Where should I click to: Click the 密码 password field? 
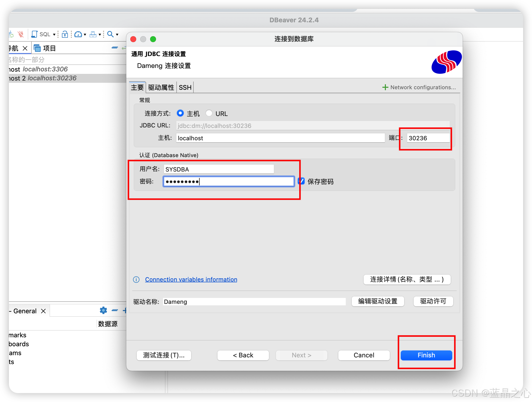(x=229, y=182)
